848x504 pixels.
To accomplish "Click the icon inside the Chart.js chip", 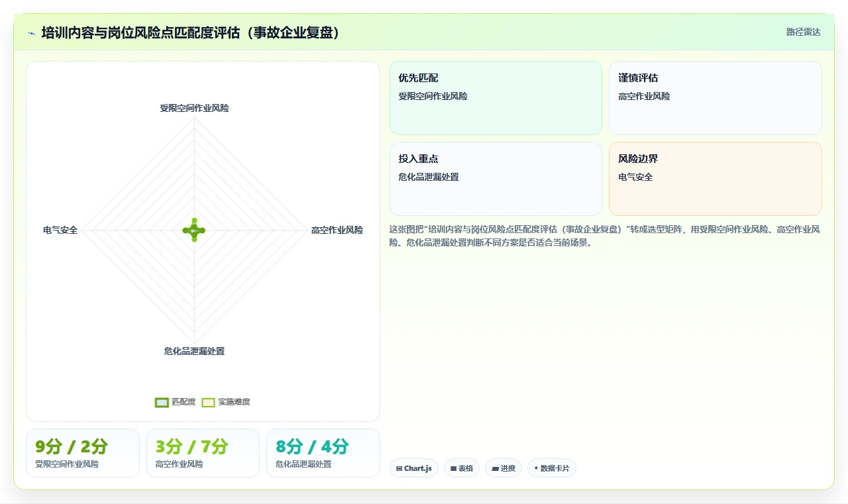I will 399,468.
